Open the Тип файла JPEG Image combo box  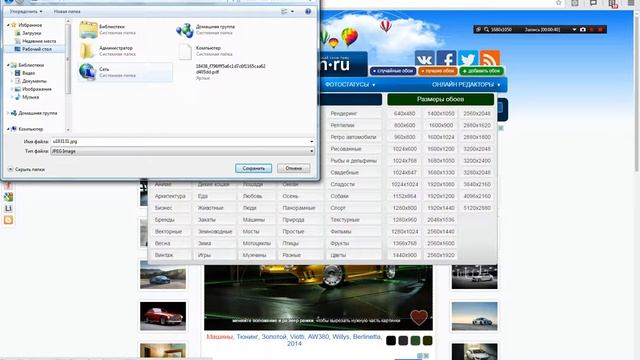(182, 151)
